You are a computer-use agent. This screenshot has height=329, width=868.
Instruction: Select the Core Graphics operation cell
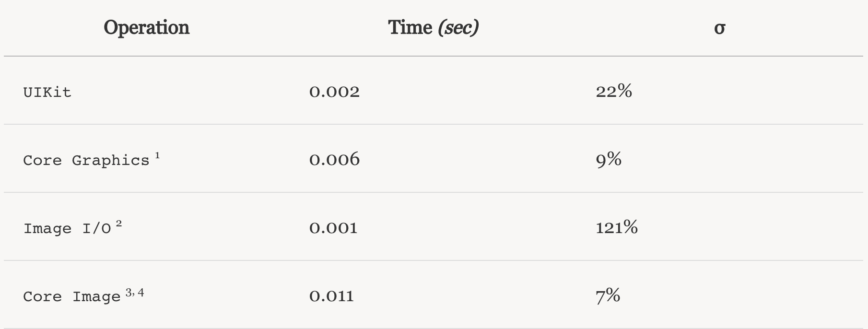point(86,160)
